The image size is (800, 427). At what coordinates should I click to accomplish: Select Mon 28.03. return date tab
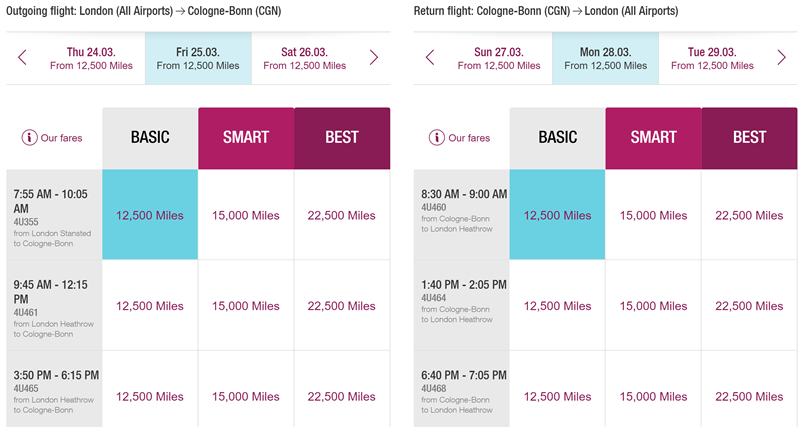click(x=605, y=58)
